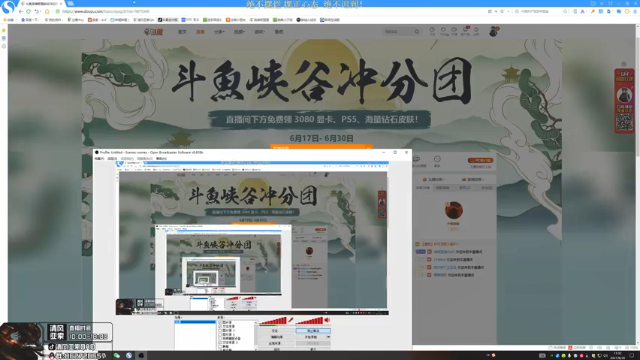This screenshot has width=640, height=360.
Task: Click the streamer avatar in the right panel
Action: pyautogui.click(x=453, y=211)
